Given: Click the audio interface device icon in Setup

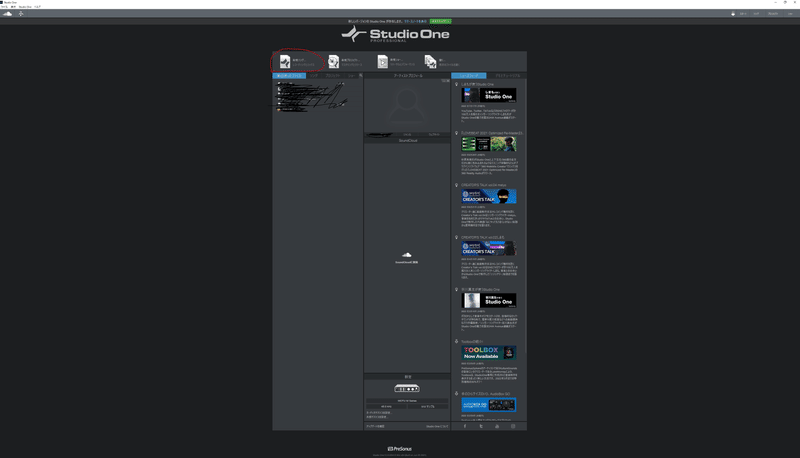Looking at the screenshot, I should (x=407, y=388).
